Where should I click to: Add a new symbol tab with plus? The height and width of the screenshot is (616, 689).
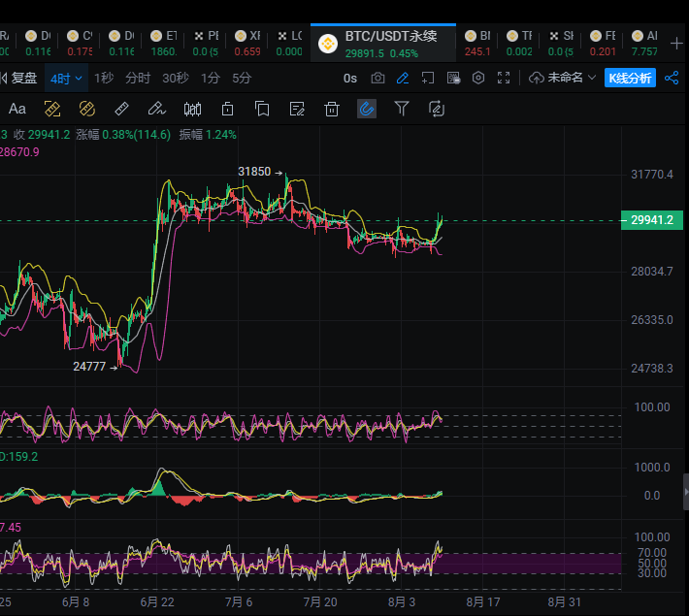pos(676,43)
